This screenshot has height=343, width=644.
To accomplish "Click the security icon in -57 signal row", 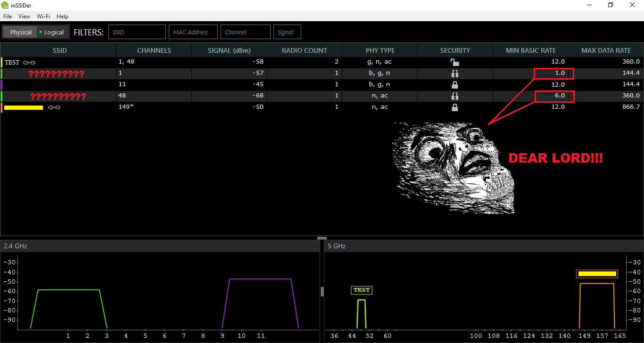I will pyautogui.click(x=454, y=73).
